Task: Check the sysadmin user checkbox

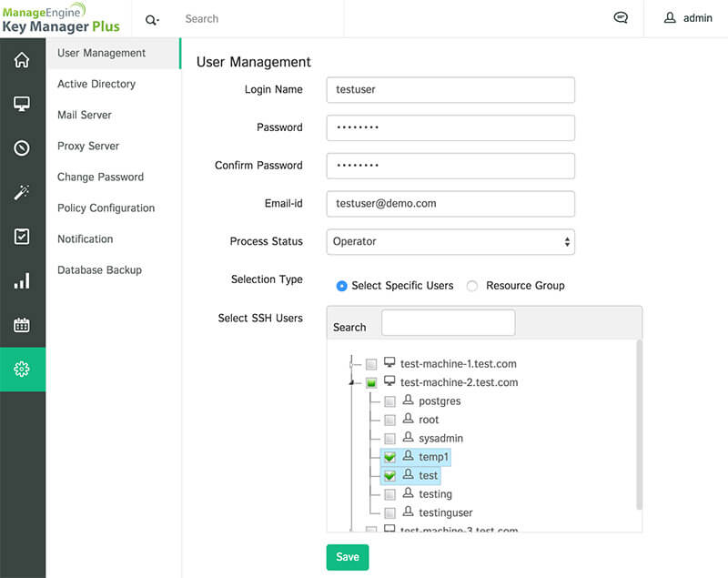Action: coord(390,439)
